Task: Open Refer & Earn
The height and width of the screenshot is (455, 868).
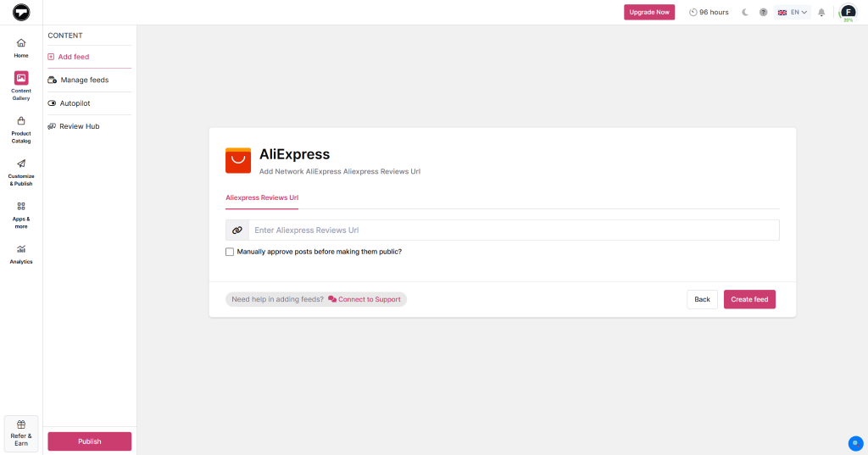Action: tap(21, 434)
